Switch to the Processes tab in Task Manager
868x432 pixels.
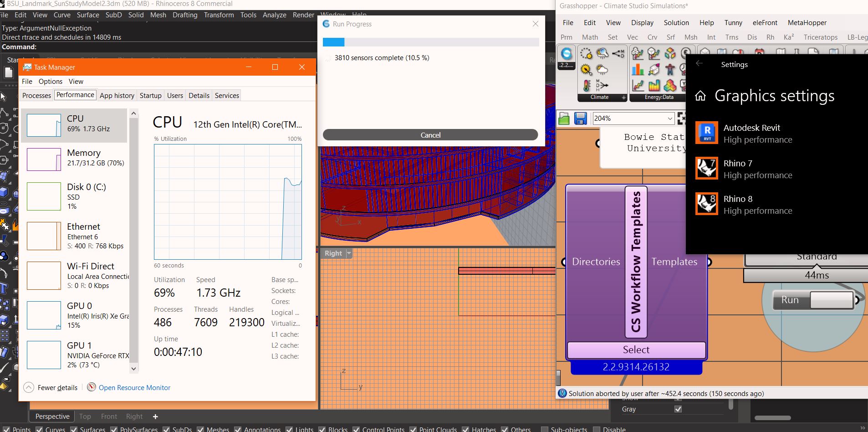point(37,95)
